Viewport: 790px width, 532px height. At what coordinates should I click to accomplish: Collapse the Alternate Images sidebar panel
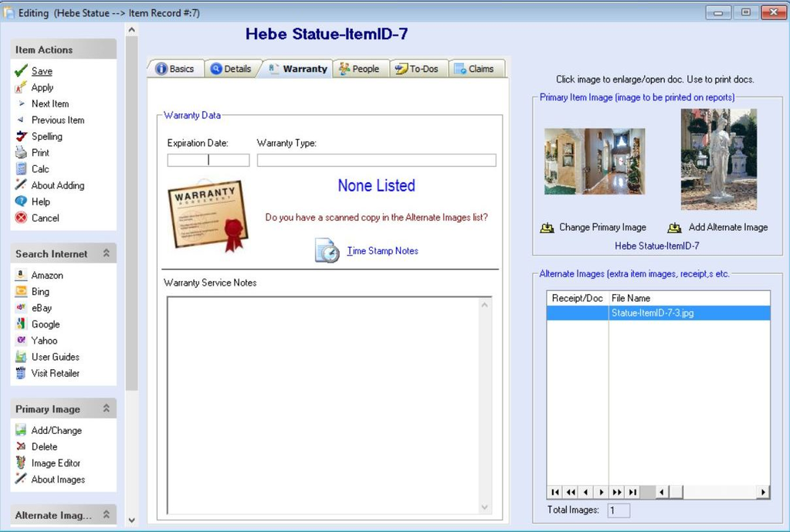tap(107, 514)
